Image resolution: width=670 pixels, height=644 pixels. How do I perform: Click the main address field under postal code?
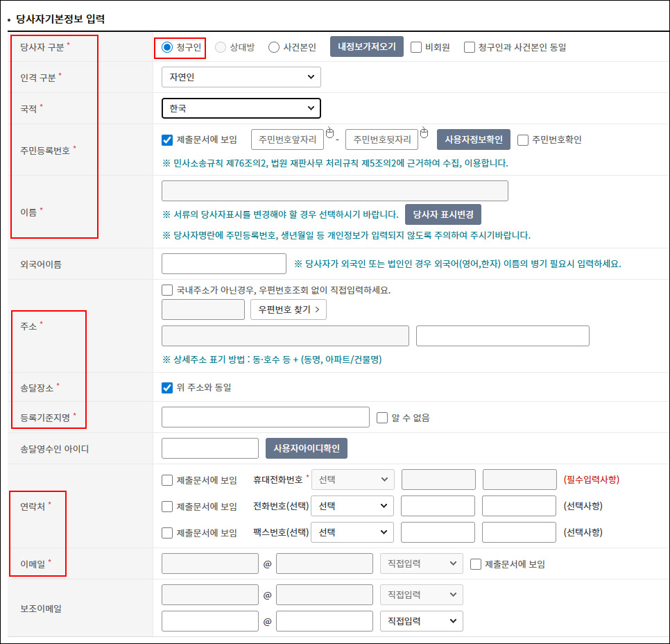click(285, 336)
